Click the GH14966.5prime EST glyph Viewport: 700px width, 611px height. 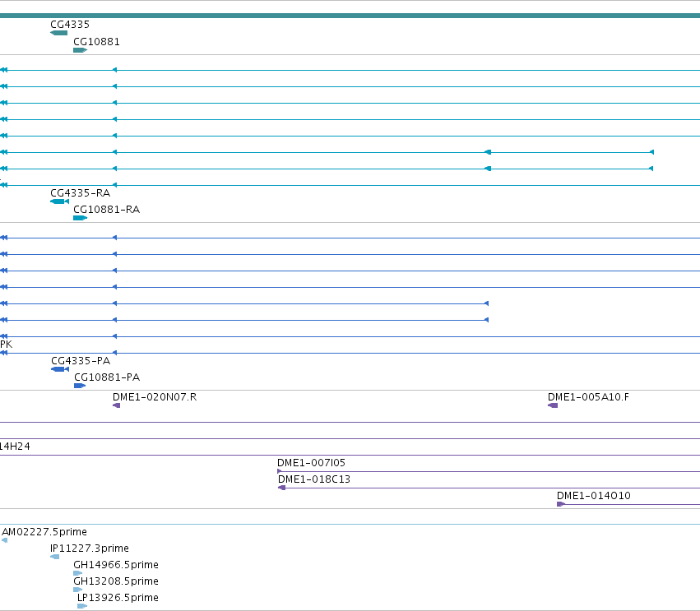77,573
